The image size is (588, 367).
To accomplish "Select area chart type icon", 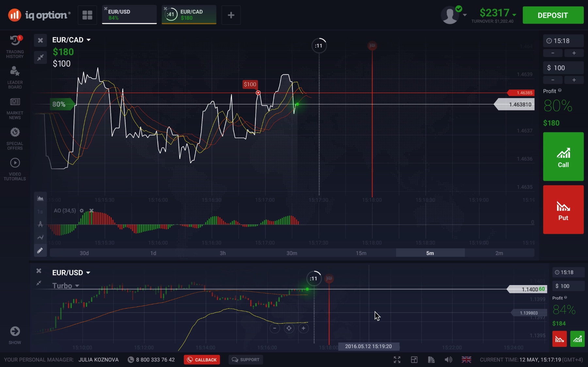I will pyautogui.click(x=40, y=198).
